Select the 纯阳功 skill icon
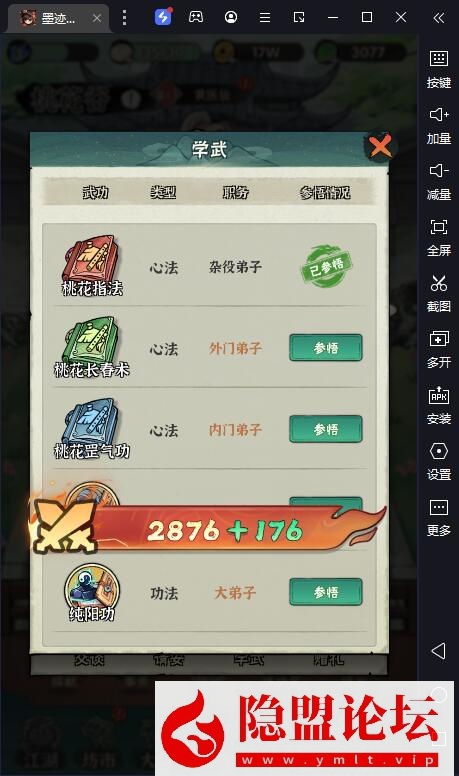This screenshot has height=776, width=459. click(92, 587)
